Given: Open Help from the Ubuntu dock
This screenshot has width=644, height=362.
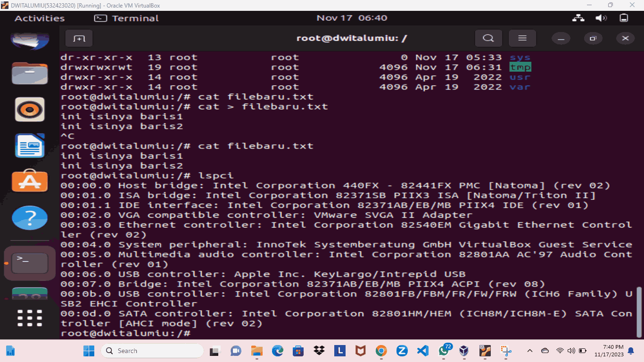Looking at the screenshot, I should coord(30,217).
